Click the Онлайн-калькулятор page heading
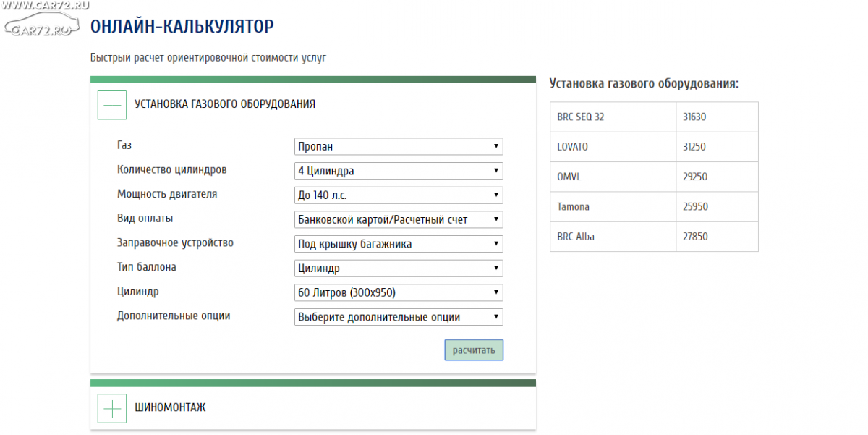 coord(182,28)
